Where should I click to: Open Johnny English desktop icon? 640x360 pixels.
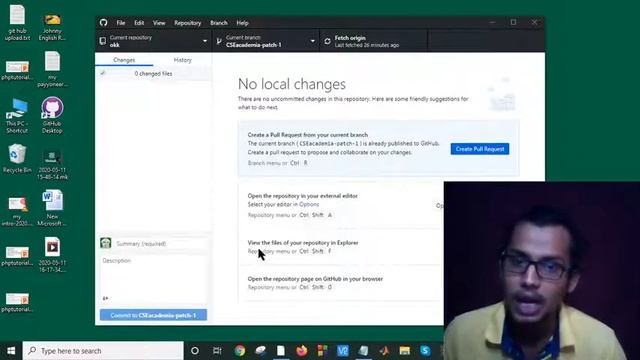[52, 27]
